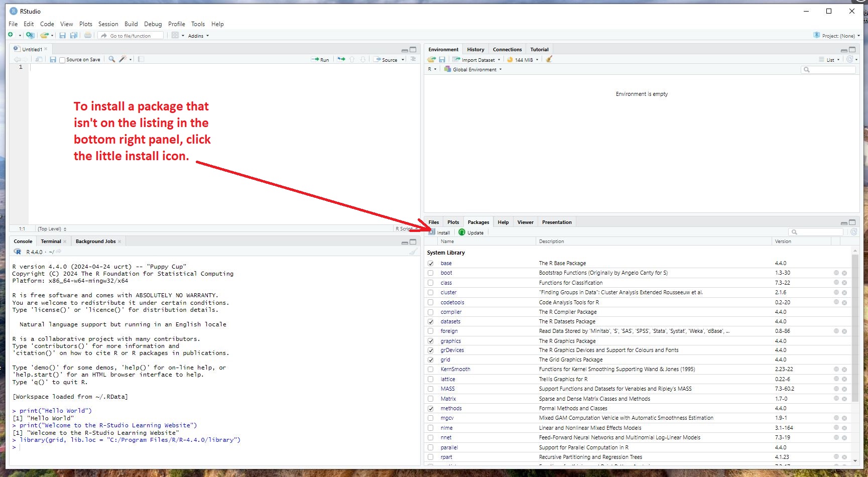The image size is (868, 477).
Task: Click the Re-run previous code icon
Action: (x=341, y=59)
